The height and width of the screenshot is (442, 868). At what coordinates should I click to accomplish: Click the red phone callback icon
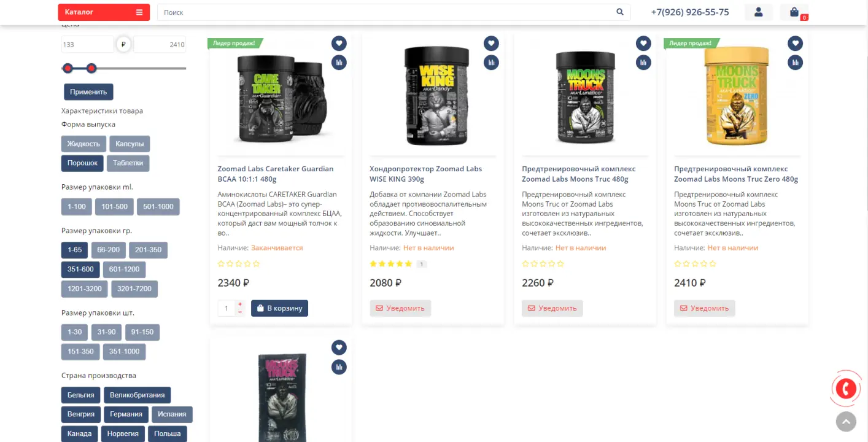846,389
